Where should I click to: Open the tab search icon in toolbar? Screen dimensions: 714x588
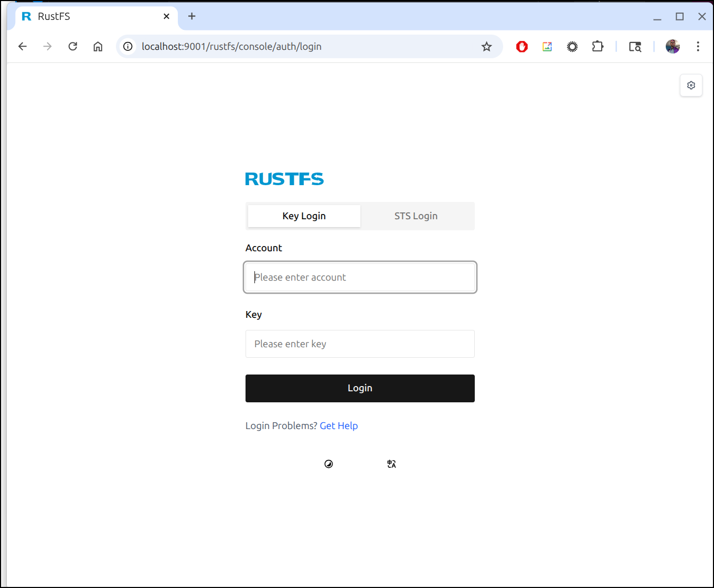pos(635,47)
